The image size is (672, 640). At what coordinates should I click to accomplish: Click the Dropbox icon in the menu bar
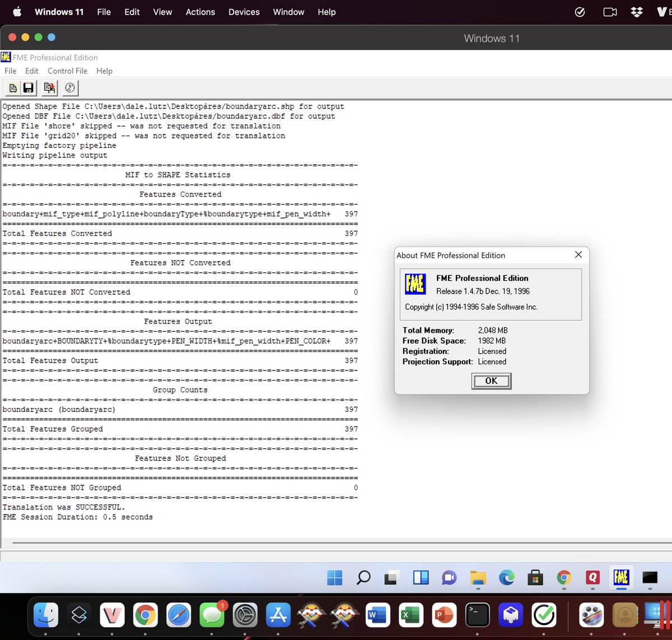coord(637,12)
